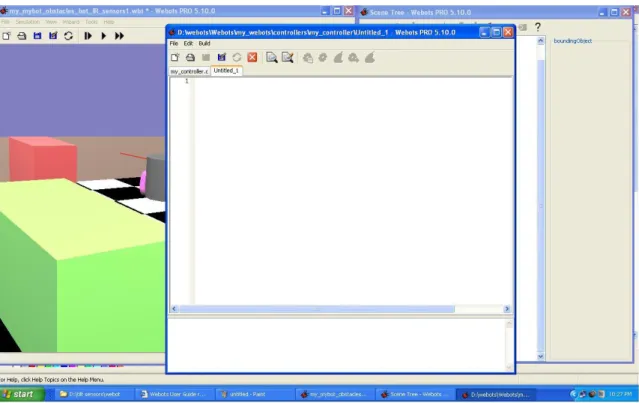Switch to my_mybot_obstacles taskbar item
Image resolution: width=639 pixels, height=403 pixels.
pos(335,394)
